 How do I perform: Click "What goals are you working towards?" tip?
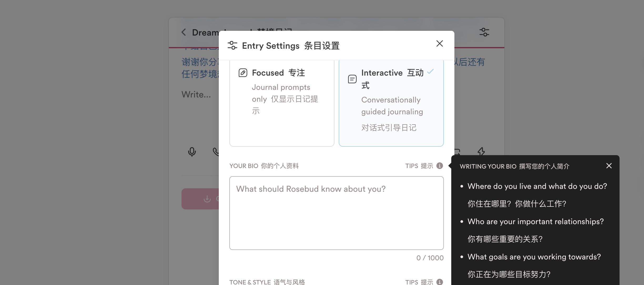(x=534, y=257)
